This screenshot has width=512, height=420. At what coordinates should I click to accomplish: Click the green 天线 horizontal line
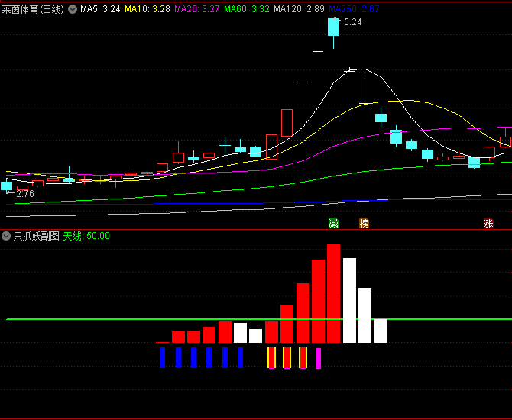[x=259, y=319]
